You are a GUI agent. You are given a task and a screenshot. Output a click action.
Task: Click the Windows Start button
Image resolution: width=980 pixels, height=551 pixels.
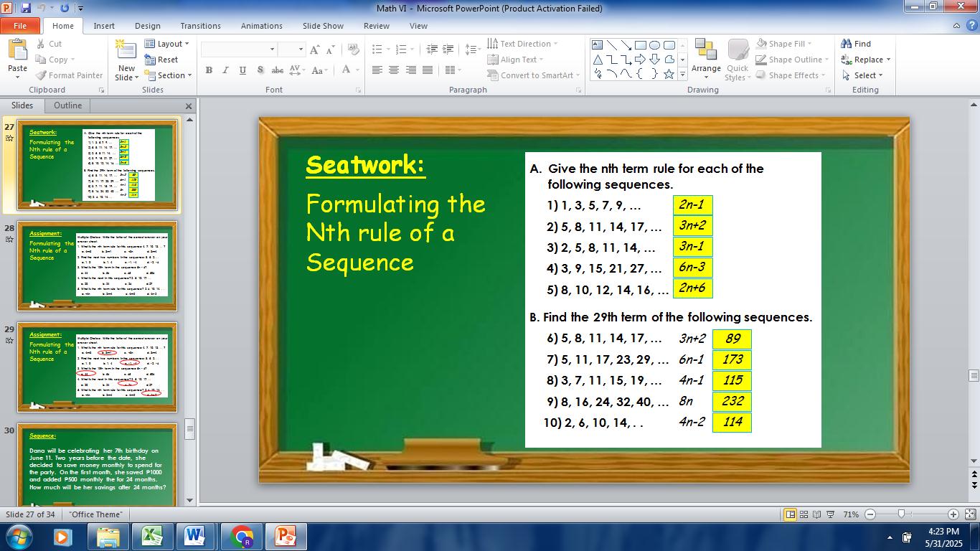pos(18,537)
